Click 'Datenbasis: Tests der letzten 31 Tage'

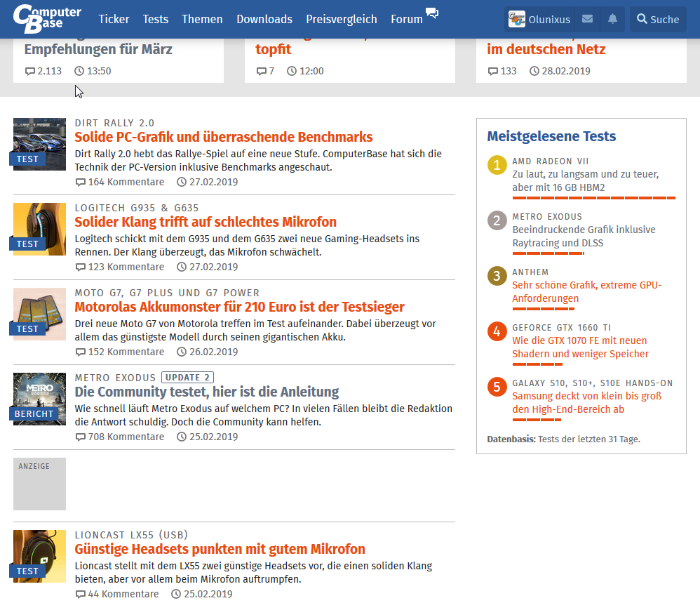coord(563,439)
